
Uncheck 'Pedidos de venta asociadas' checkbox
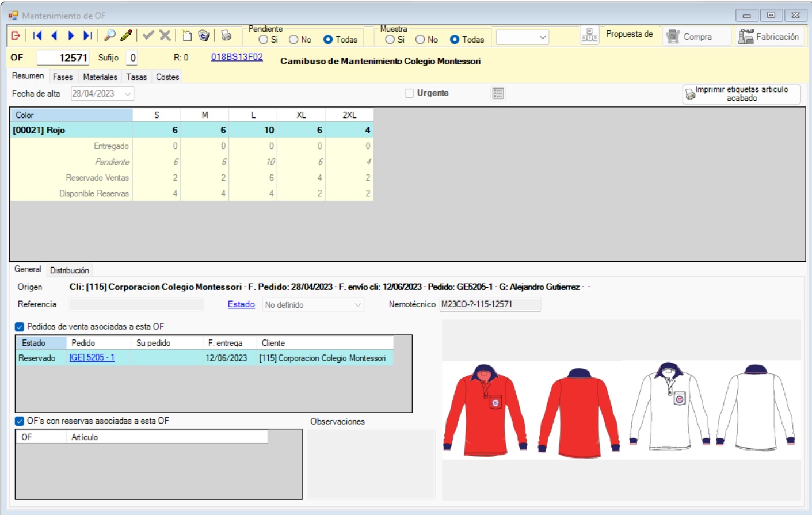(20, 327)
